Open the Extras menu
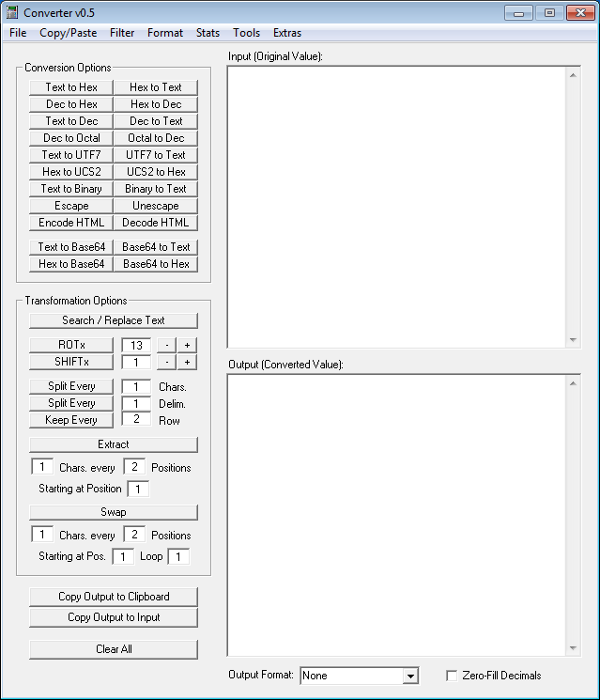Image resolution: width=600 pixels, height=700 pixels. point(286,33)
